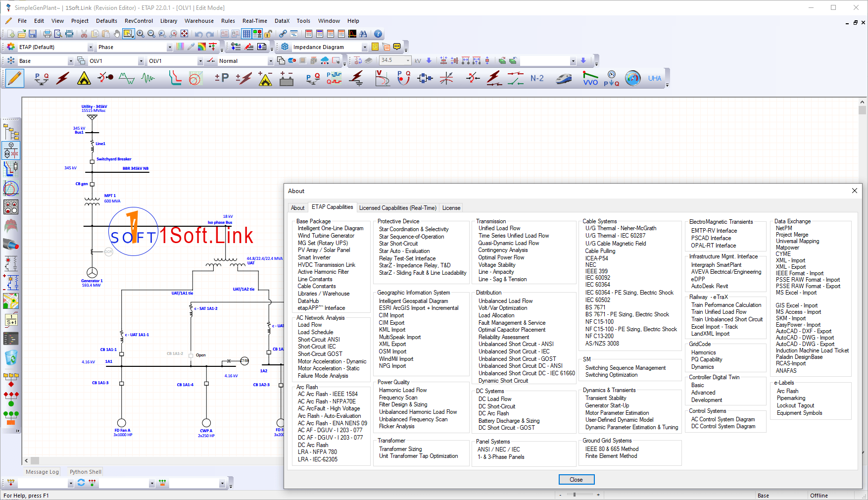Image resolution: width=868 pixels, height=500 pixels.
Task: Open the DataX menu
Action: pos(282,21)
